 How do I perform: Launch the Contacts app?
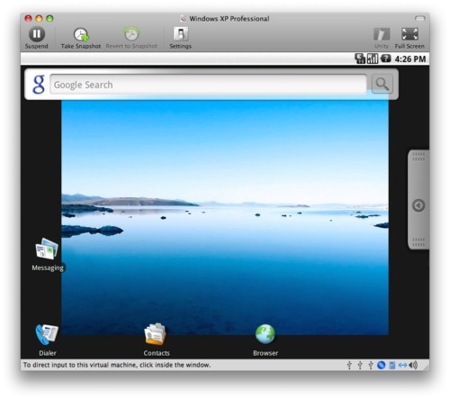pos(156,334)
